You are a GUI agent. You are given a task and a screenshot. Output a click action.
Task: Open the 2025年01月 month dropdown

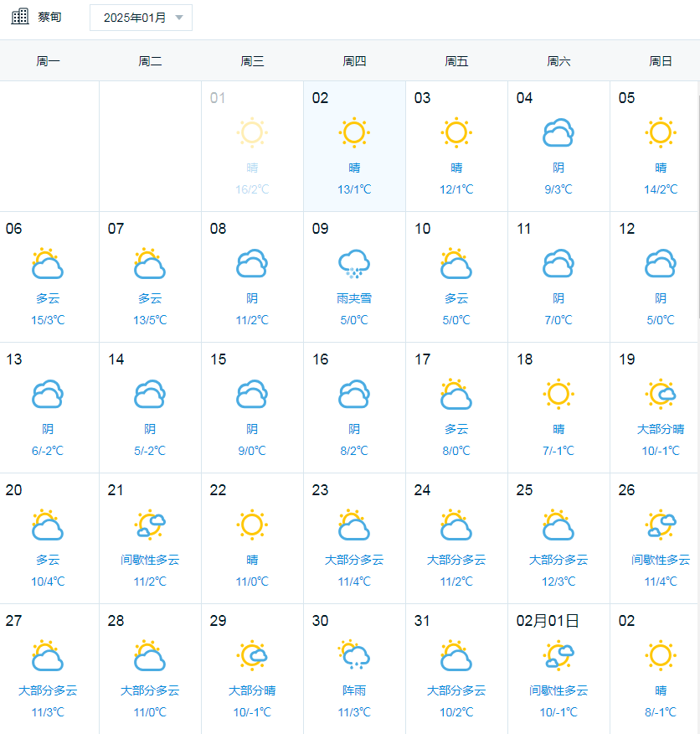coord(141,18)
